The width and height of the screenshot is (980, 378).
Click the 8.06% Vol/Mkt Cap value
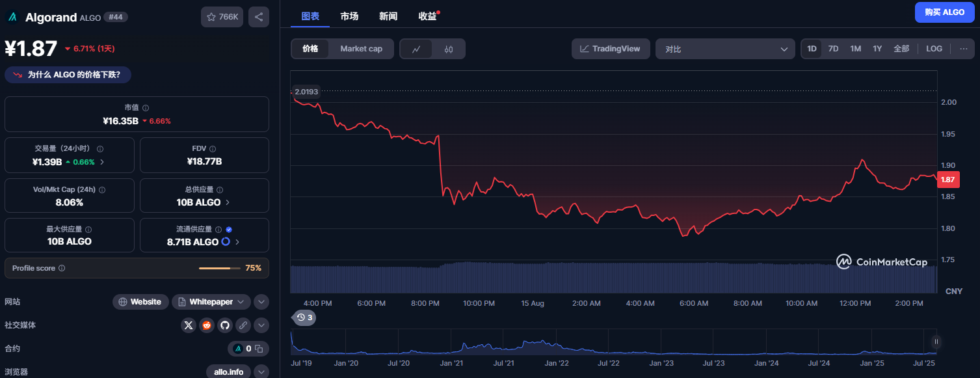(70, 202)
